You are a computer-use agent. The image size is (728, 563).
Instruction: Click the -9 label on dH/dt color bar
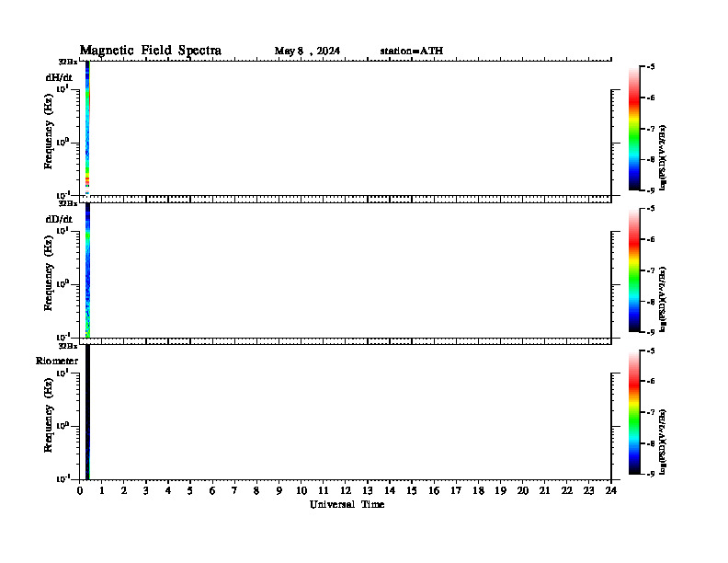651,190
